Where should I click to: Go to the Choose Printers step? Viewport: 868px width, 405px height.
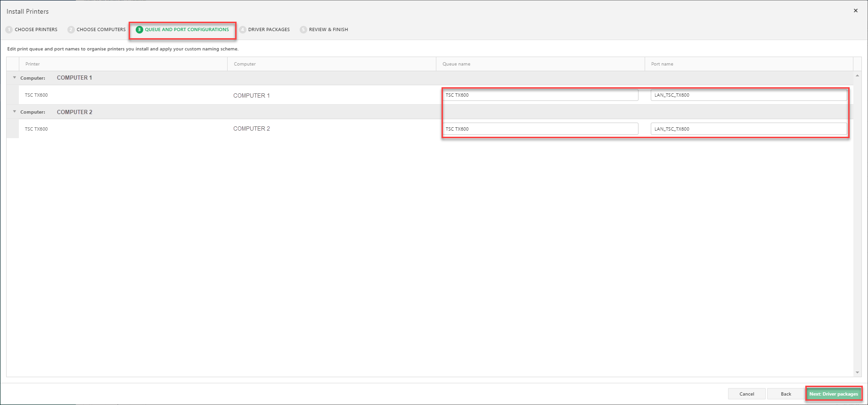[x=32, y=30]
